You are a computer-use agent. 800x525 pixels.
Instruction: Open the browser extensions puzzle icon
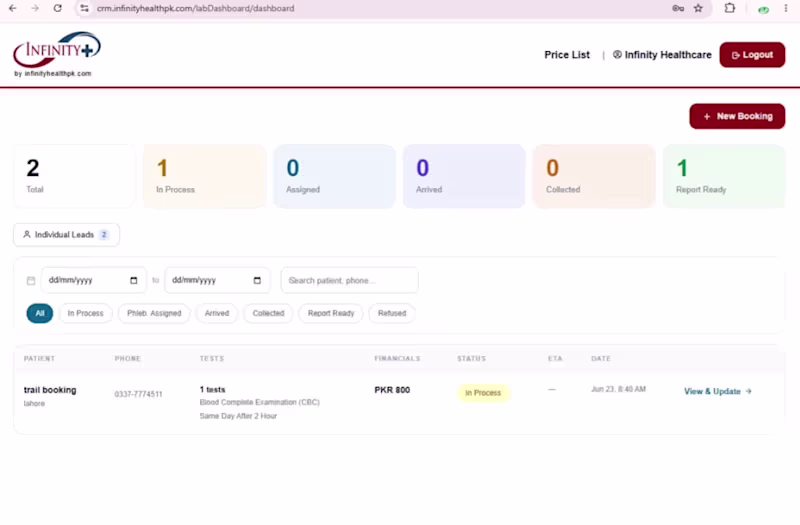(730, 8)
